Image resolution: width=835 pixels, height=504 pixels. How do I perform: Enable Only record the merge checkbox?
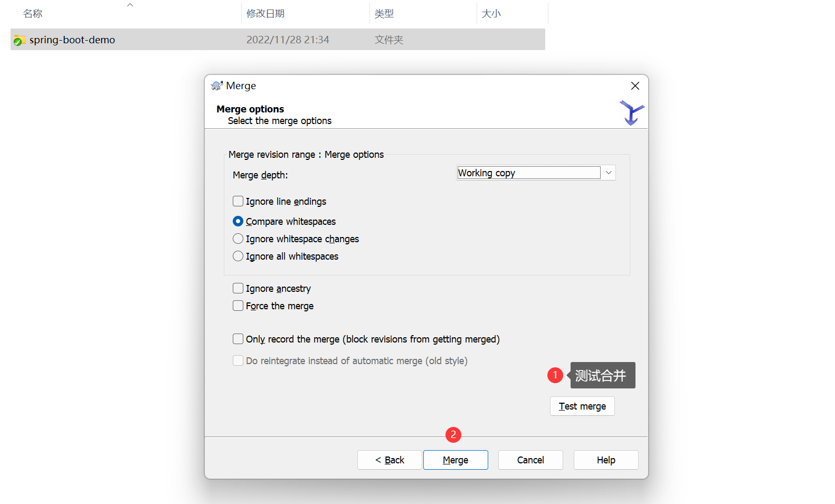(x=238, y=339)
